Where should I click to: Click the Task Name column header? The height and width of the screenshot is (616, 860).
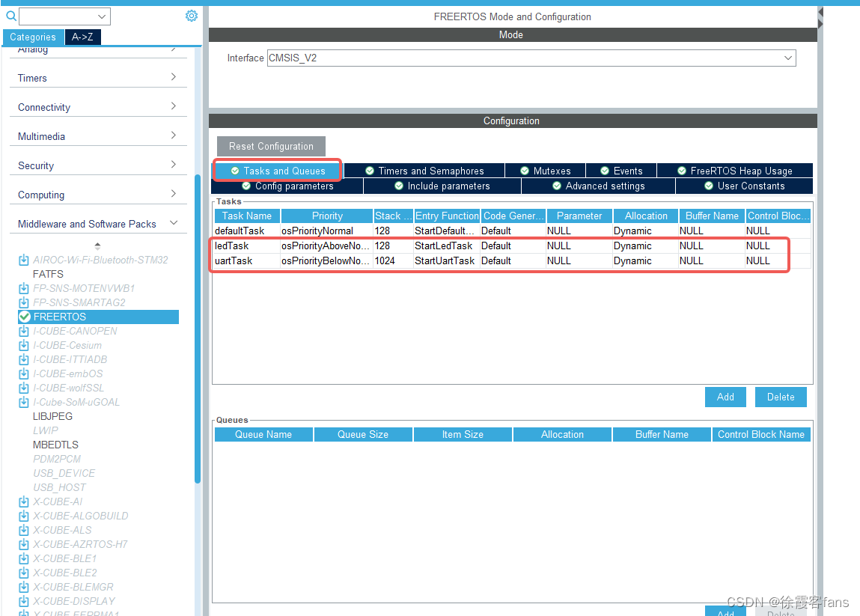click(x=247, y=216)
